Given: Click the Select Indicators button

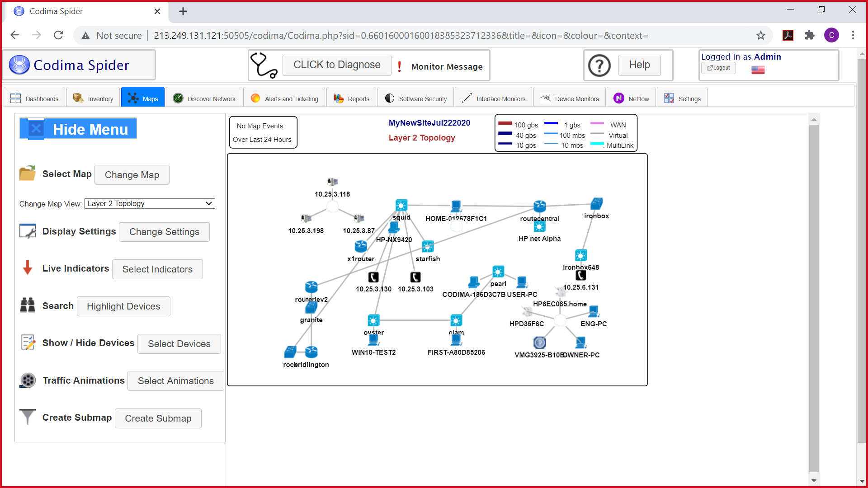Looking at the screenshot, I should pyautogui.click(x=157, y=269).
